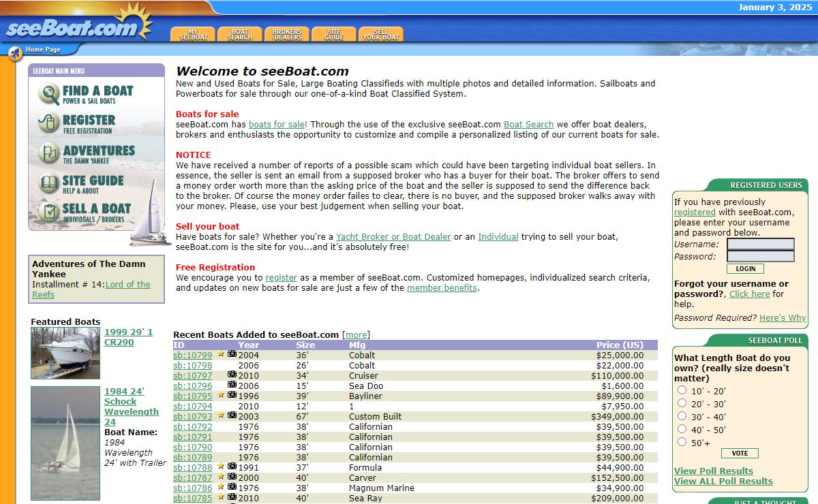Click the star icon in row sb:10793
The image size is (818, 504).
coord(221,415)
